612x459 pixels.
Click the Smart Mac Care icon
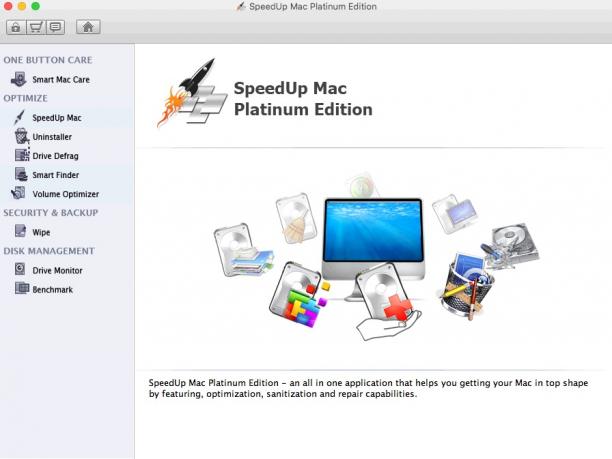[x=18, y=79]
